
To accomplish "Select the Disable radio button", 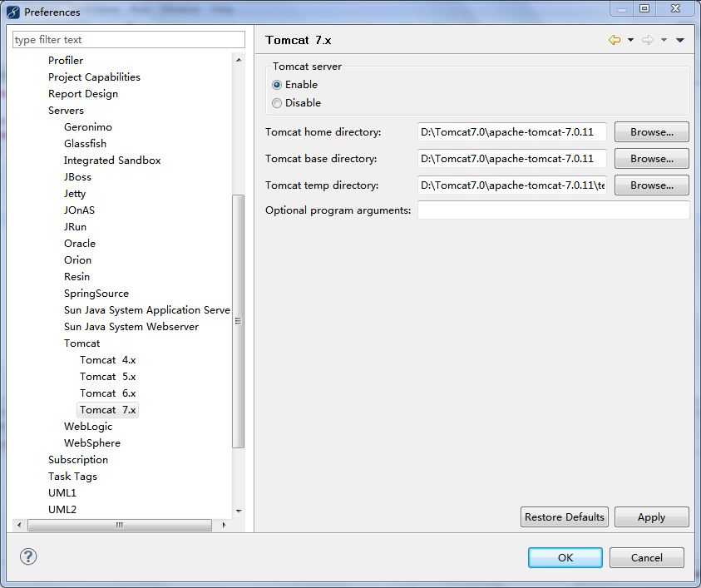I will [x=277, y=103].
